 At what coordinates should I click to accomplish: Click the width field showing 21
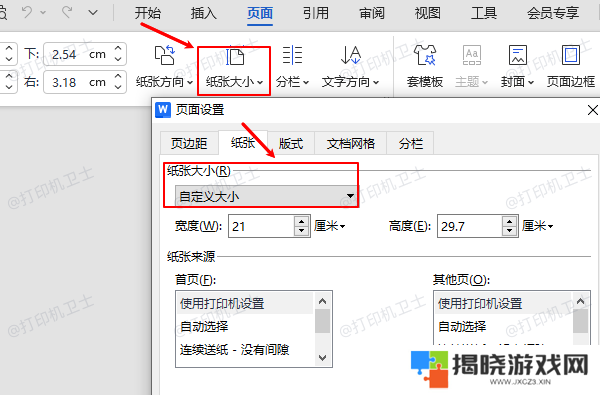262,226
